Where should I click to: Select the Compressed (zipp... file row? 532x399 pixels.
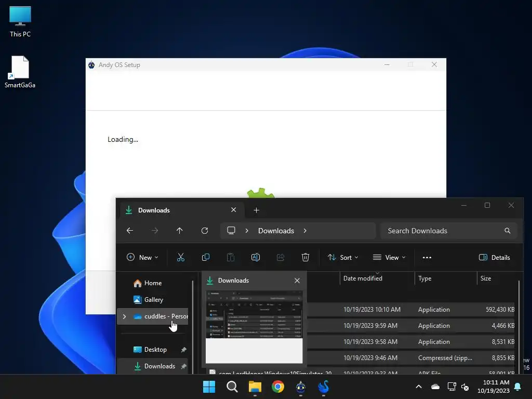point(410,357)
